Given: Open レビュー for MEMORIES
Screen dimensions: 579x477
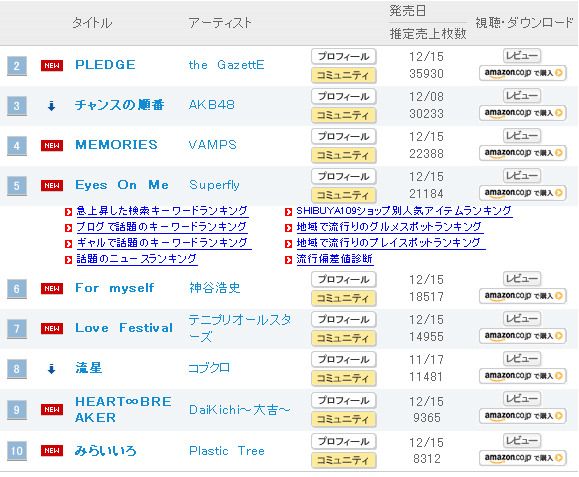Looking at the screenshot, I should [522, 135].
